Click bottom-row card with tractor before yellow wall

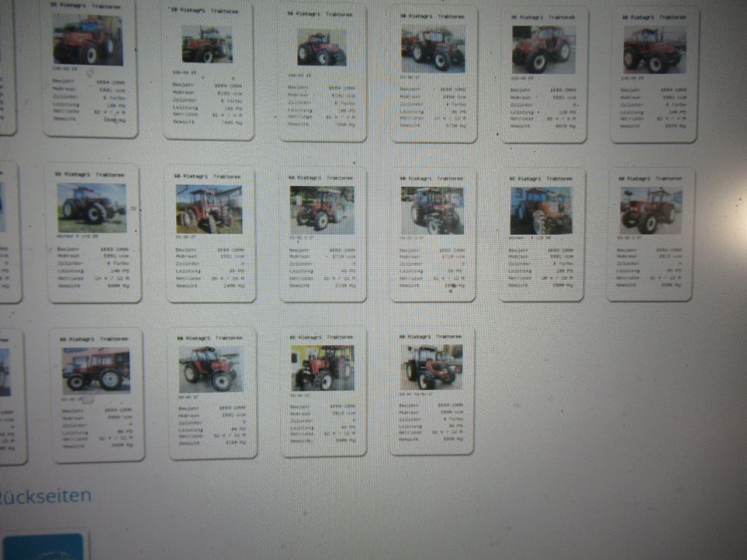(x=323, y=391)
